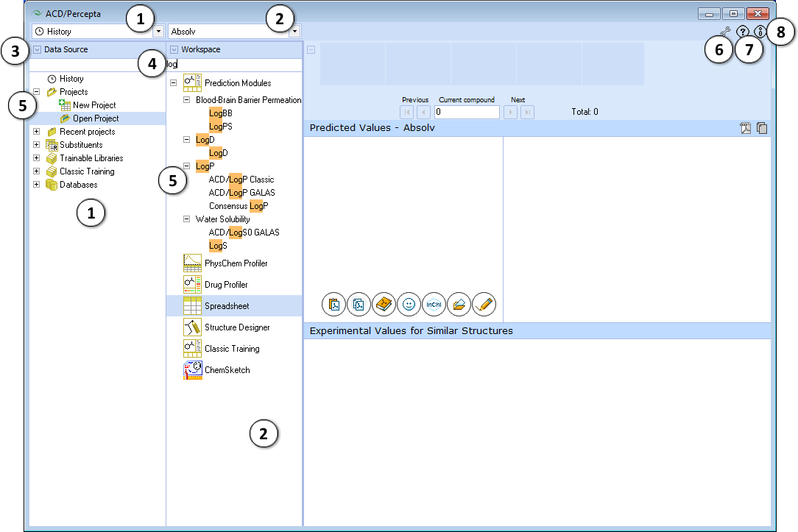Select the ACD/LogP Classic module
Viewport: 798px width, 532px height.
(x=241, y=180)
